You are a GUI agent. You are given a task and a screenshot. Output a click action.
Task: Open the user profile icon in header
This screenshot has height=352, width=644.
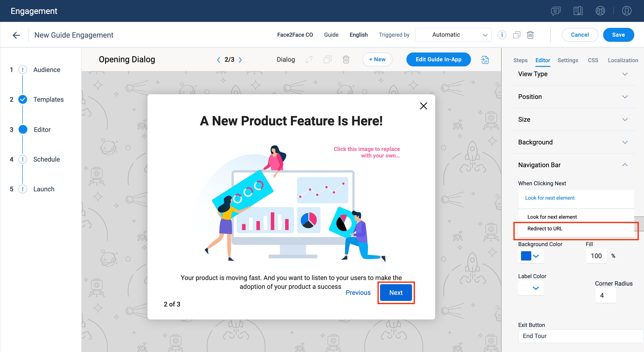tap(627, 11)
